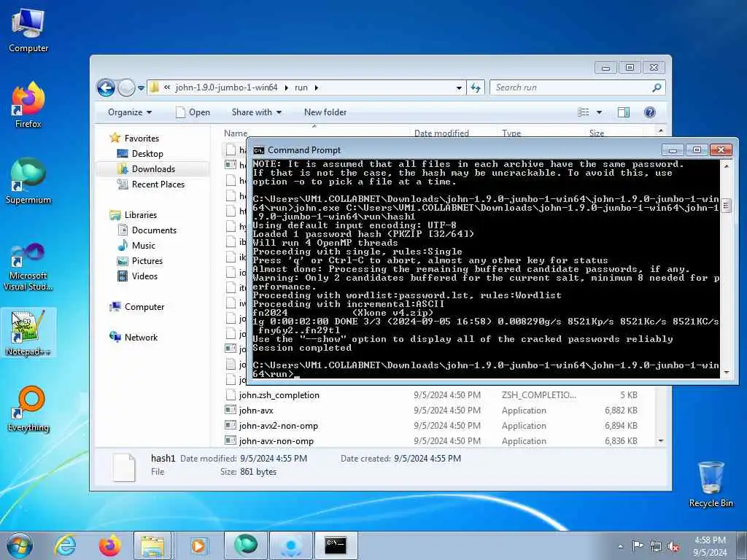This screenshot has height=560, width=747.
Task: Select the john-avx-non-omp file
Action: 276,440
